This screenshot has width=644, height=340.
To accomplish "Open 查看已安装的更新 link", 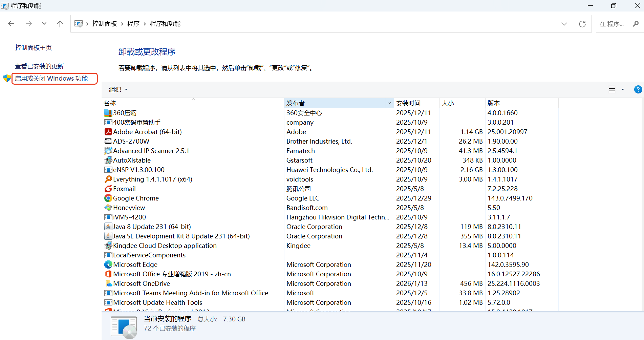I will 39,66.
